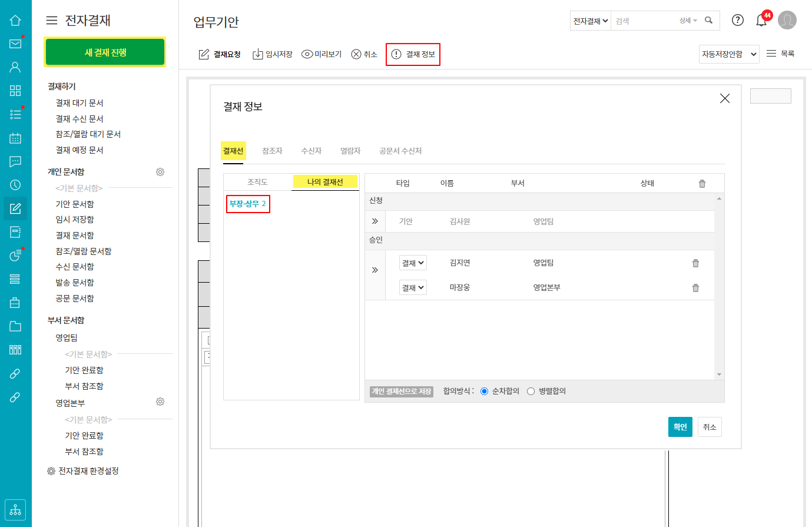This screenshot has height=527, width=812.
Task: Delete 김지연 approver with trash icon
Action: click(x=695, y=263)
